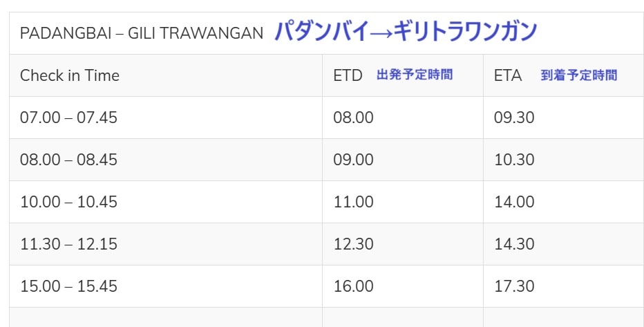This screenshot has height=327, width=644.
Task: Click the 16.00 departure time cell
Action: (x=353, y=286)
